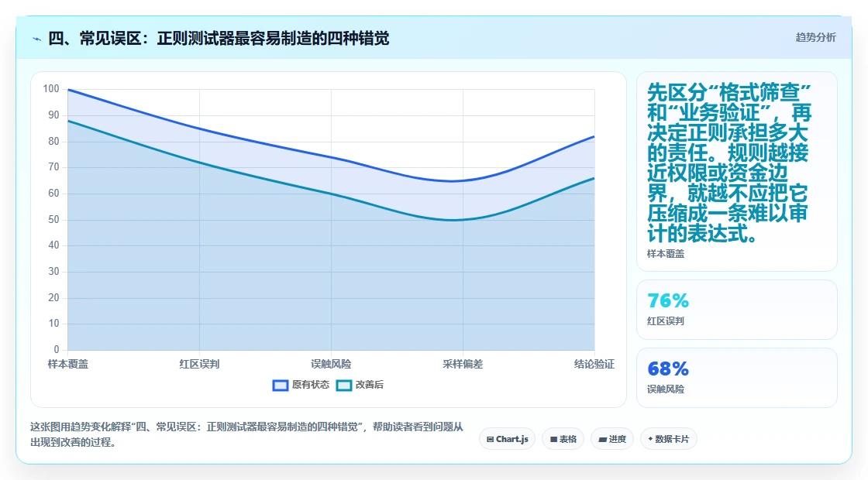
Task: Click the 样本覆盖 x-axis label
Action: [x=67, y=365]
